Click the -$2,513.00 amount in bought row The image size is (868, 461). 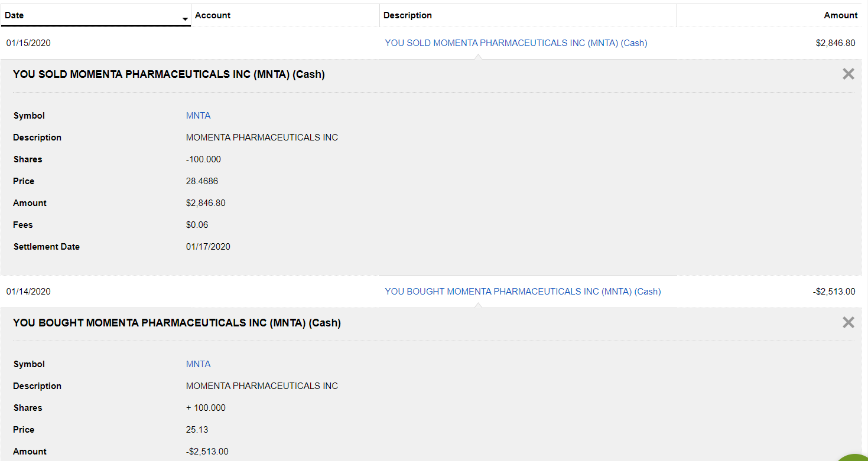coord(834,292)
